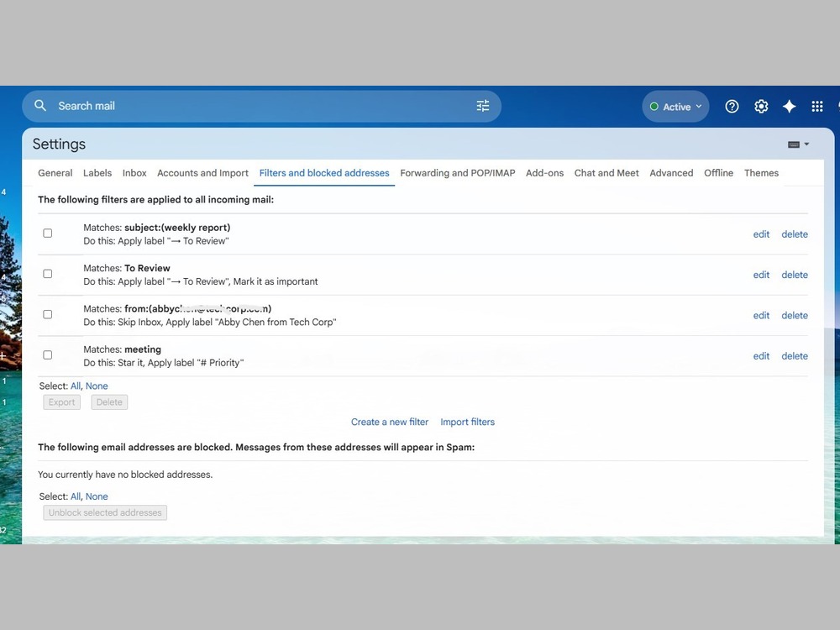This screenshot has width=840, height=630.
Task: Open search options sliders icon
Action: [x=483, y=106]
